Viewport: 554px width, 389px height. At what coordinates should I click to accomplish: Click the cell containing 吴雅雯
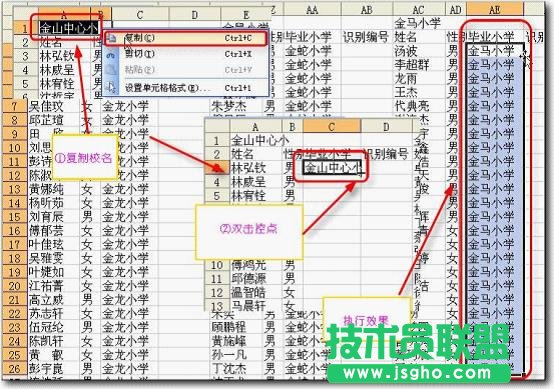pyautogui.click(x=53, y=258)
